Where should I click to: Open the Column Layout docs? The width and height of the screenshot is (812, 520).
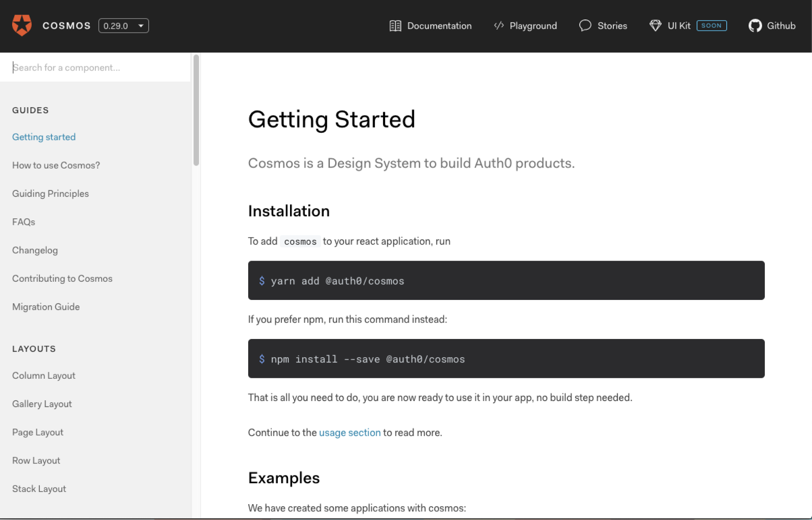pyautogui.click(x=43, y=375)
